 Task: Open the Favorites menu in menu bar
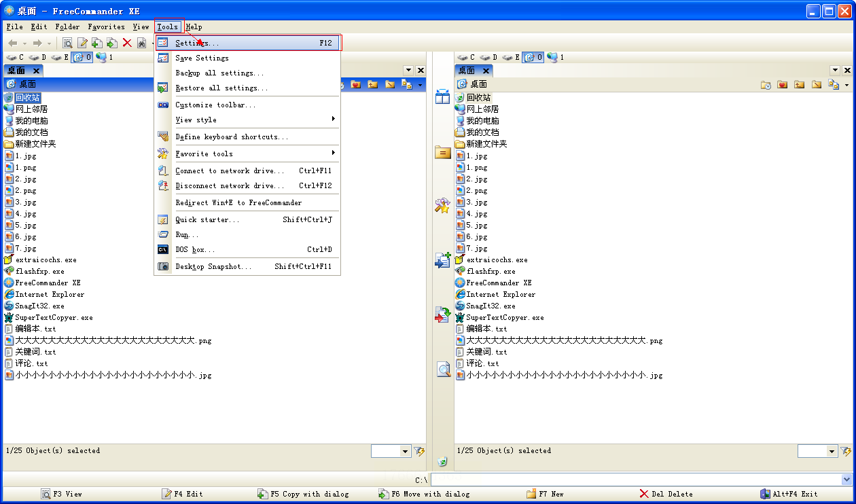point(106,27)
